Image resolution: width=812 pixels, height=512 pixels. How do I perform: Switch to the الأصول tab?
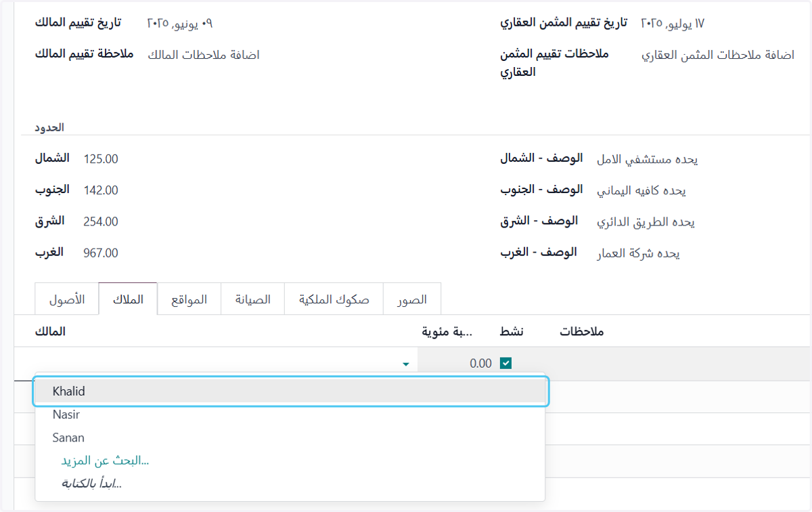tap(67, 299)
